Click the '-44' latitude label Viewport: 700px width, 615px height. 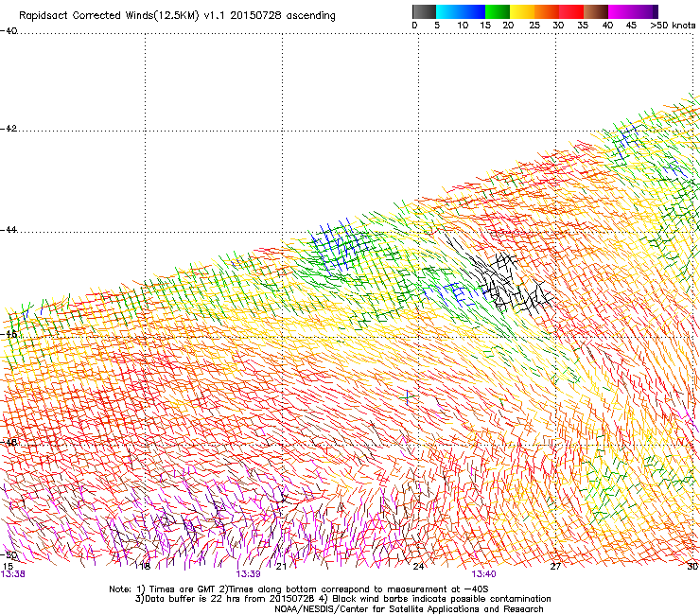pos(9,230)
